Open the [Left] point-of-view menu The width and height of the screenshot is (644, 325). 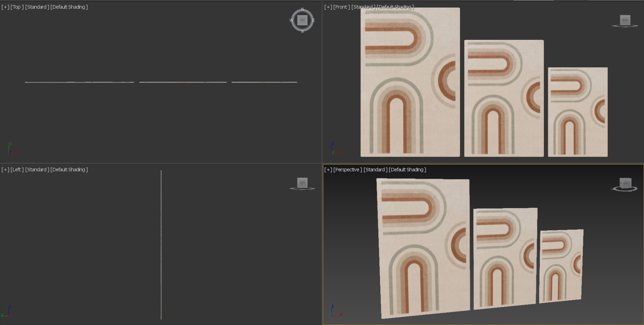tap(17, 170)
